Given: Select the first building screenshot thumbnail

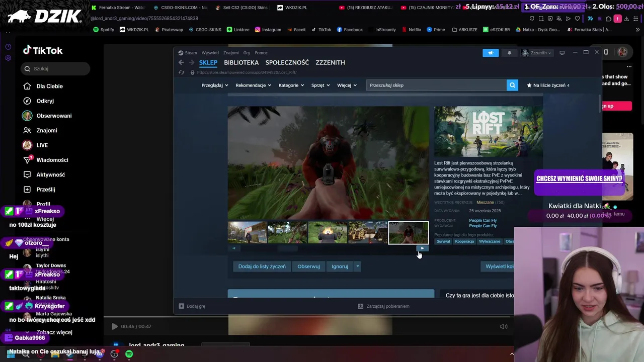Looking at the screenshot, I should click(x=247, y=233).
